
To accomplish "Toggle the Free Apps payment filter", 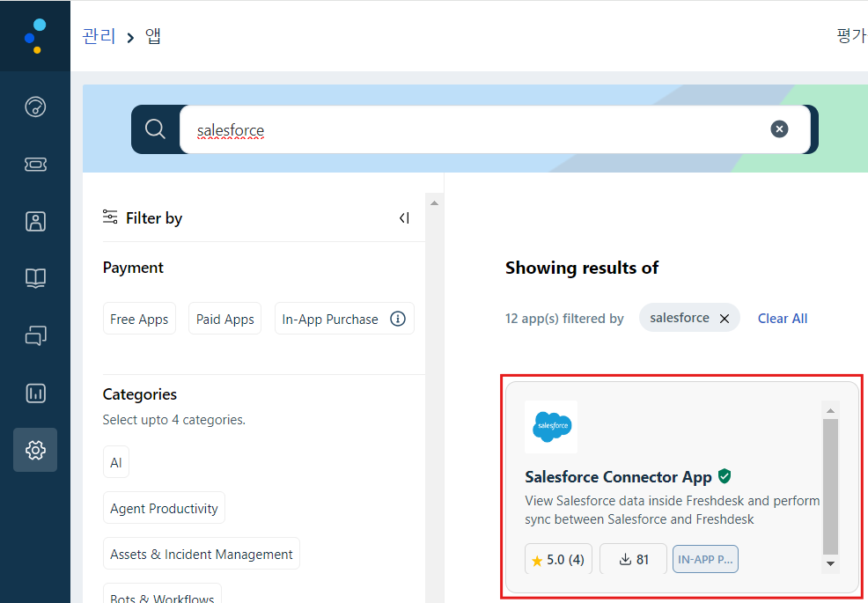I will (x=139, y=319).
